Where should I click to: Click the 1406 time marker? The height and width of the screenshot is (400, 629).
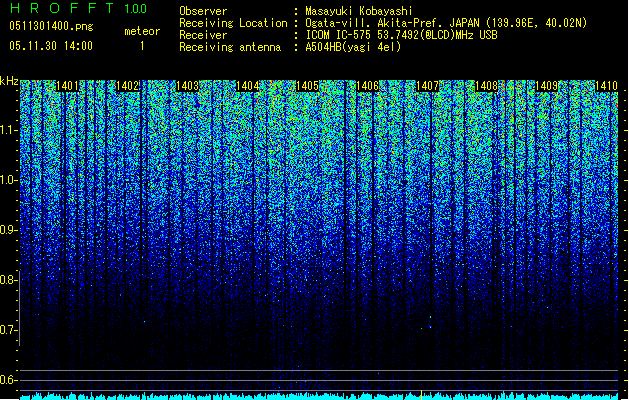pyautogui.click(x=367, y=86)
